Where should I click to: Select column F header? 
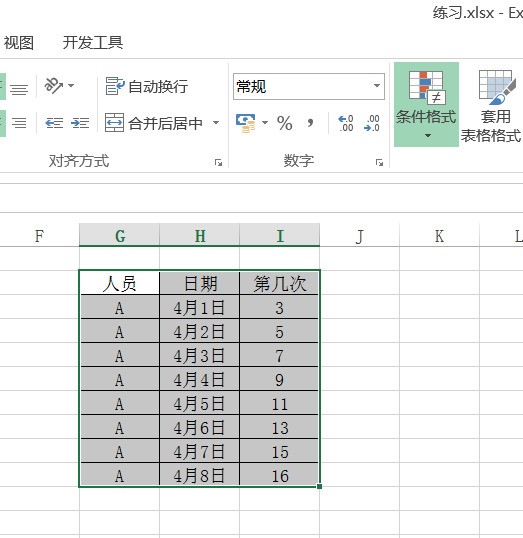pos(39,235)
